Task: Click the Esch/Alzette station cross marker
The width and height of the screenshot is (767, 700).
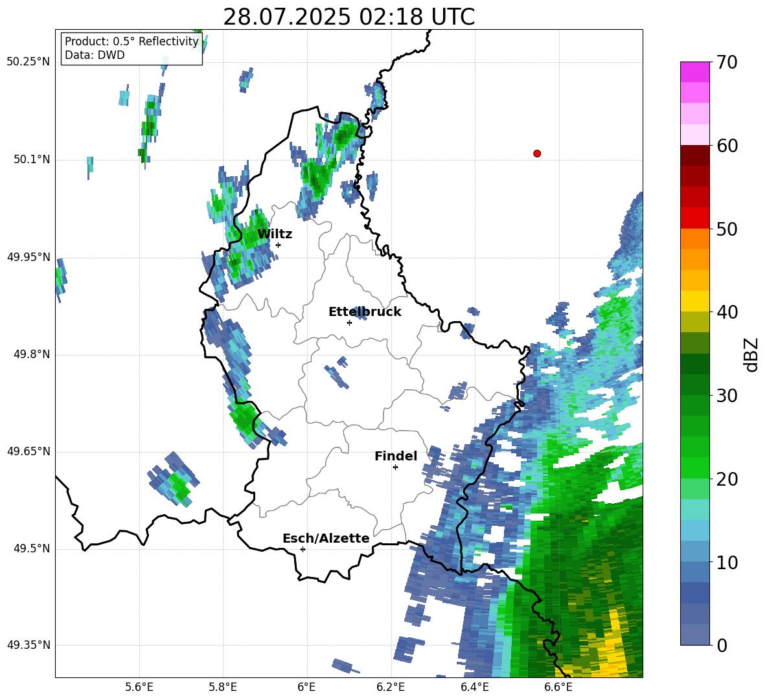Action: point(303,549)
